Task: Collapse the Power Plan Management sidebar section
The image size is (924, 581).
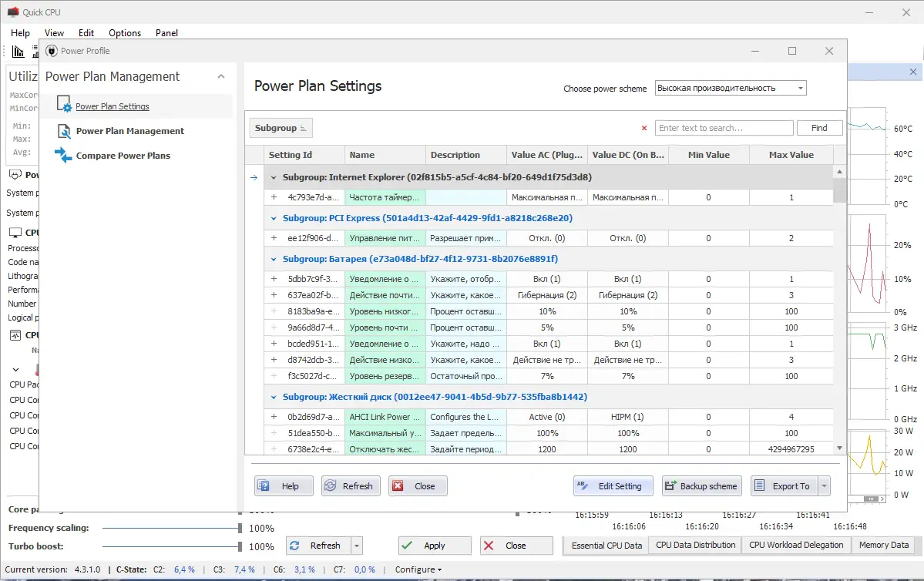Action: [x=221, y=76]
